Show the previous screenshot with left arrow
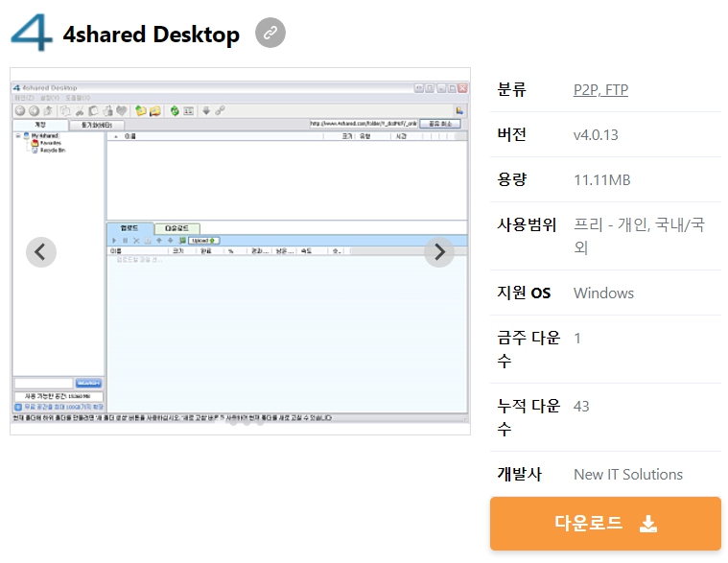The width and height of the screenshot is (728, 563). click(41, 252)
